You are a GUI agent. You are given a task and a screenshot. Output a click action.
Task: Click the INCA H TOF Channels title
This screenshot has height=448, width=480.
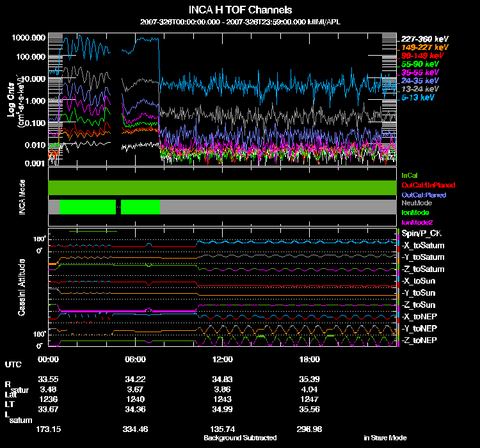[240, 10]
